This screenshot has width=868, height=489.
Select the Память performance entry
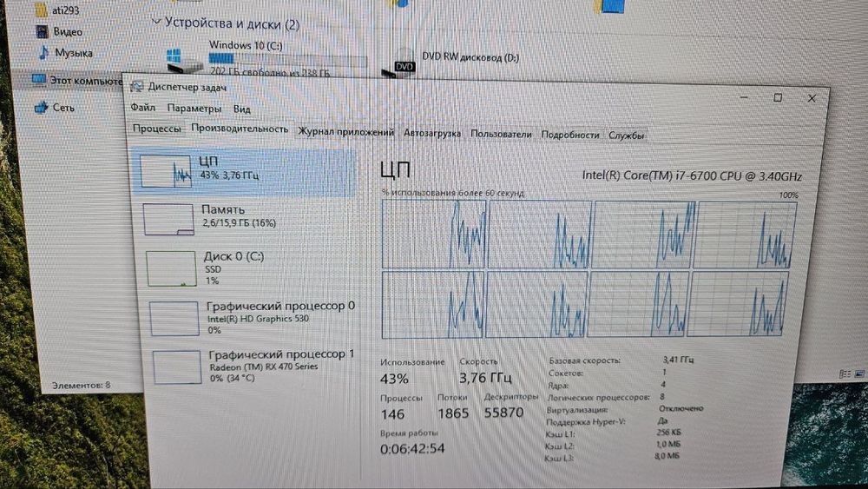coord(246,218)
